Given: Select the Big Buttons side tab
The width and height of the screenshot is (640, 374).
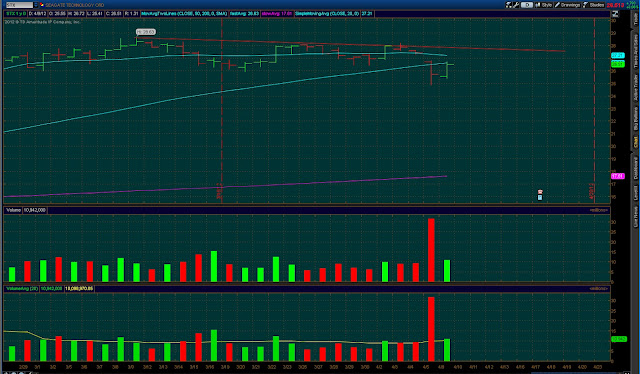Looking at the screenshot, I should (x=635, y=119).
